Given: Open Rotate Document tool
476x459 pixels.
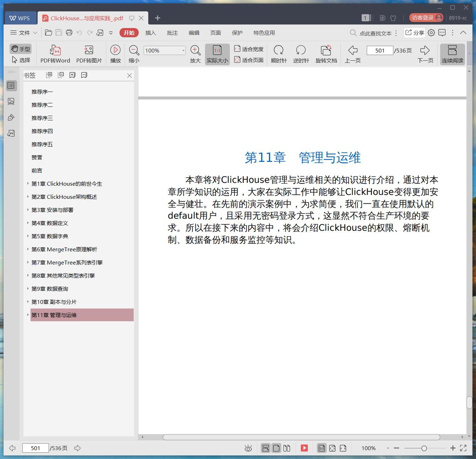Looking at the screenshot, I should coord(326,54).
